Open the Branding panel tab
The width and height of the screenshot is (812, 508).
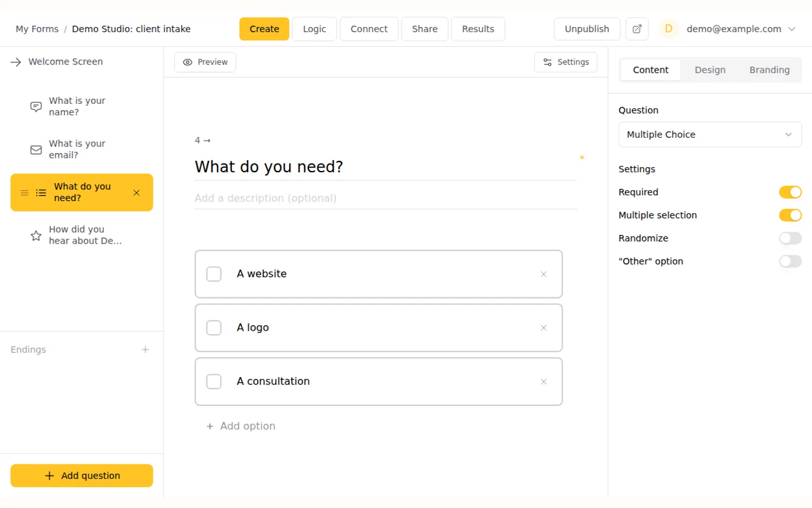(769, 70)
